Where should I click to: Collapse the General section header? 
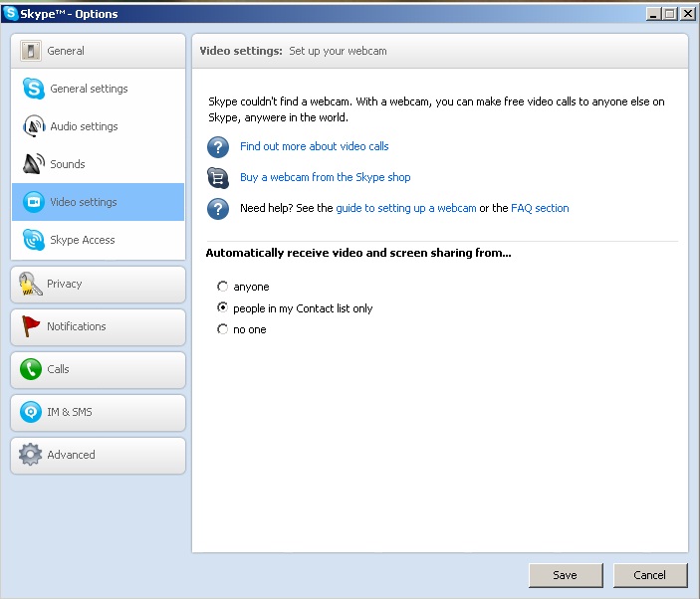[x=98, y=51]
